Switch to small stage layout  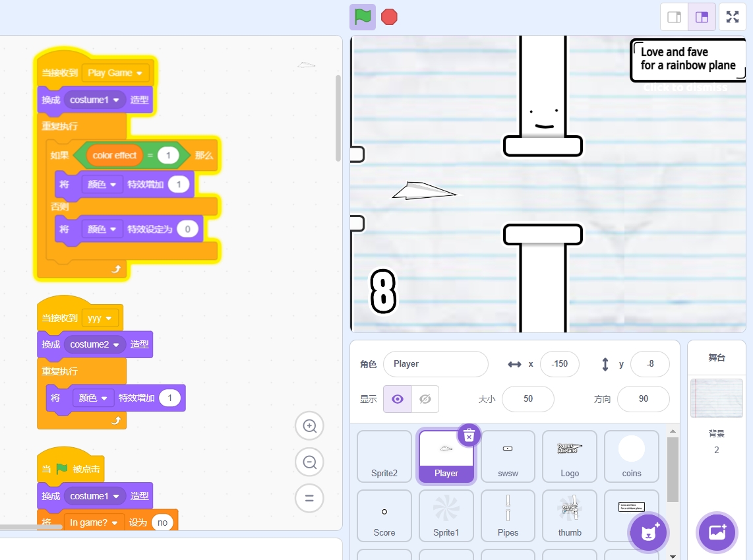675,17
